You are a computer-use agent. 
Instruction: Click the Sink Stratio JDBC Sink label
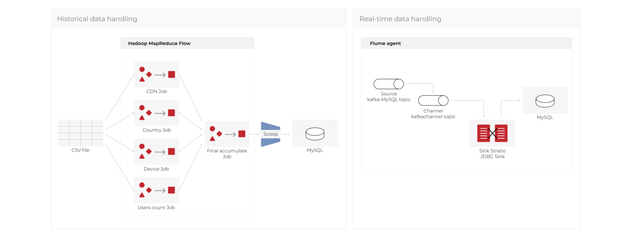[x=492, y=154]
